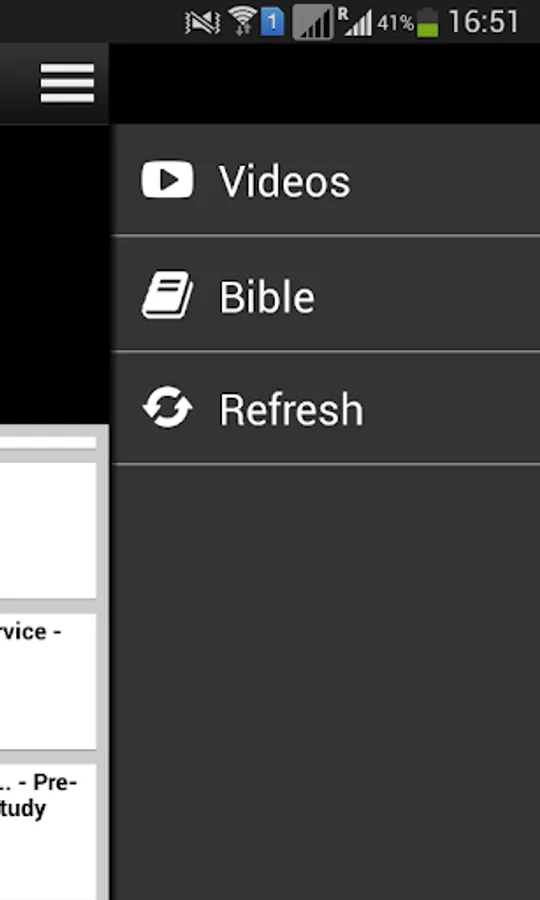Open the card ending in 'rvice -'
This screenshot has width=540, height=900.
pos(48,681)
